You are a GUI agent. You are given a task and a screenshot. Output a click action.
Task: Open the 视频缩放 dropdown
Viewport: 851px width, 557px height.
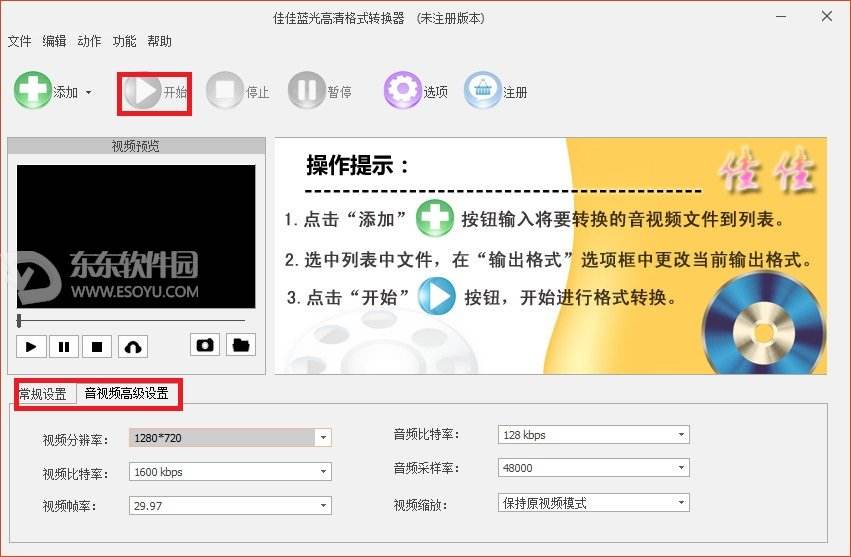coord(594,503)
